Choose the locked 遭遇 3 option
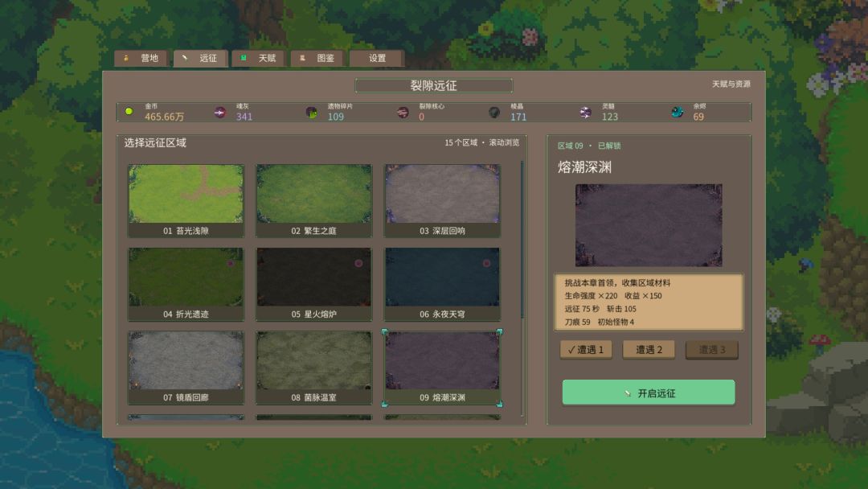Viewport: 868px width, 489px height. [x=712, y=349]
